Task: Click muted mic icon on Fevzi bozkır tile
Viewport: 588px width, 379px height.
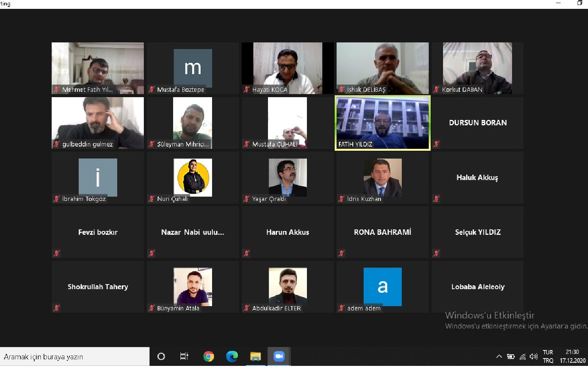Action: point(57,253)
